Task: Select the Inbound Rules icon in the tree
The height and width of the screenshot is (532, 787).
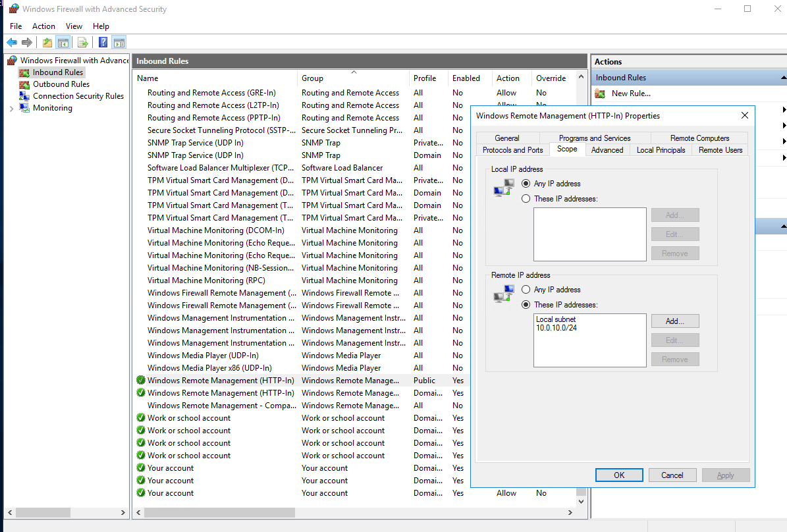Action: click(x=24, y=72)
